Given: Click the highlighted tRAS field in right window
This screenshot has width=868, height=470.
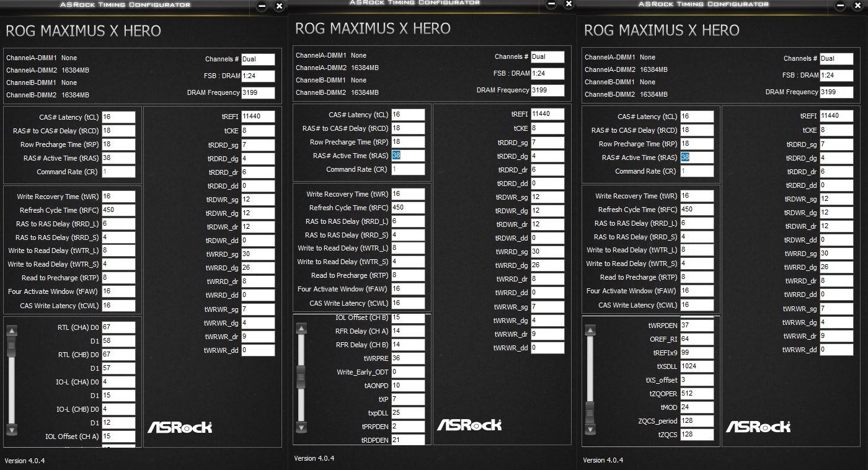Looking at the screenshot, I should [x=697, y=157].
